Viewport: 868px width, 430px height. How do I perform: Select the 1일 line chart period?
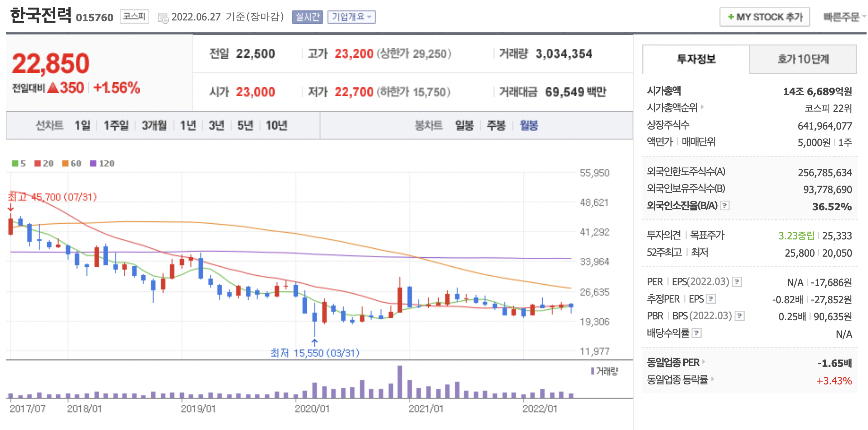pyautogui.click(x=82, y=125)
